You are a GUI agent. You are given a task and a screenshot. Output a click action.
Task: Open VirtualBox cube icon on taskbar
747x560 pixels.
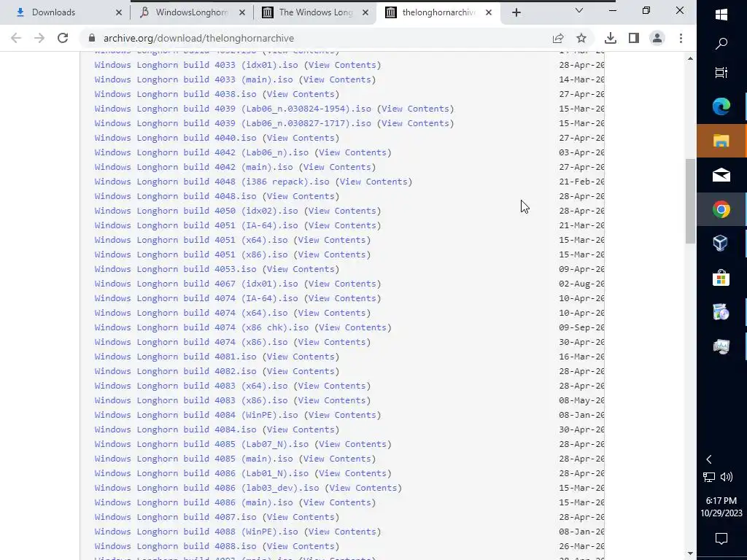coord(721,244)
